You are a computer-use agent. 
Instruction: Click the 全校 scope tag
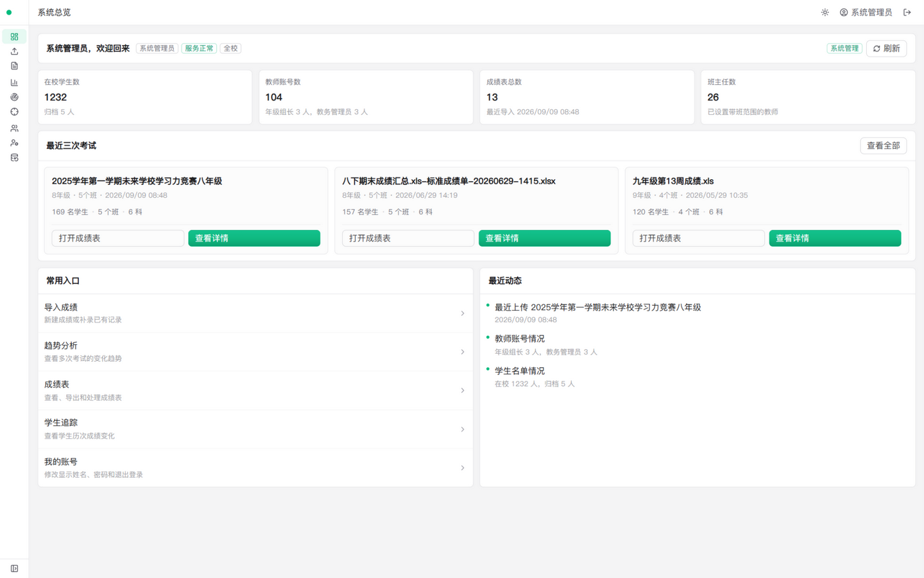(x=230, y=48)
